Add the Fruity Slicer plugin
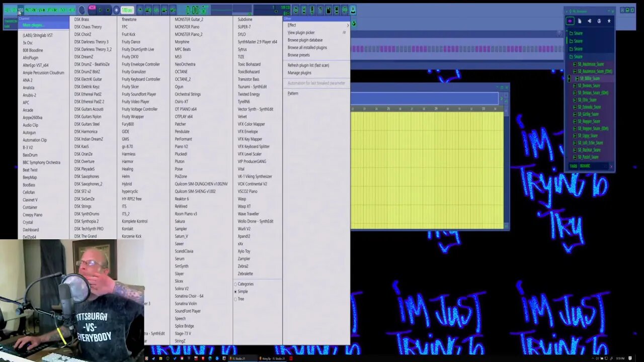Image resolution: width=644 pixels, height=362 pixels. [x=130, y=86]
